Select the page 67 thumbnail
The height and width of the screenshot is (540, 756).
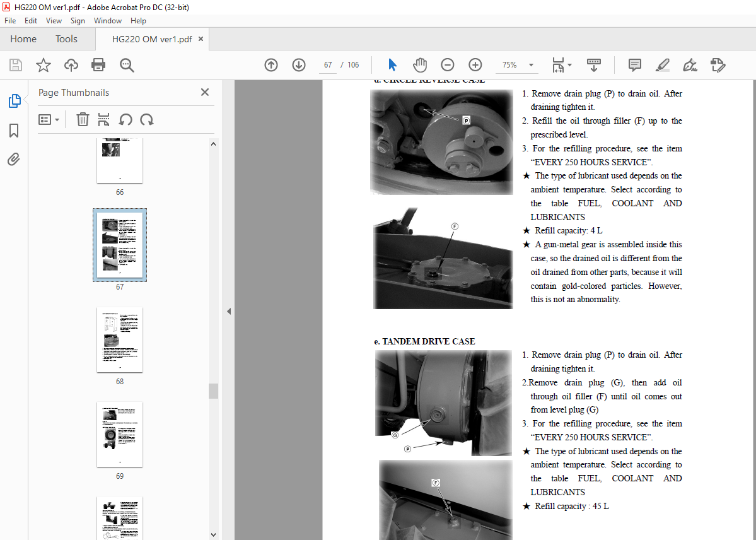pyautogui.click(x=120, y=245)
